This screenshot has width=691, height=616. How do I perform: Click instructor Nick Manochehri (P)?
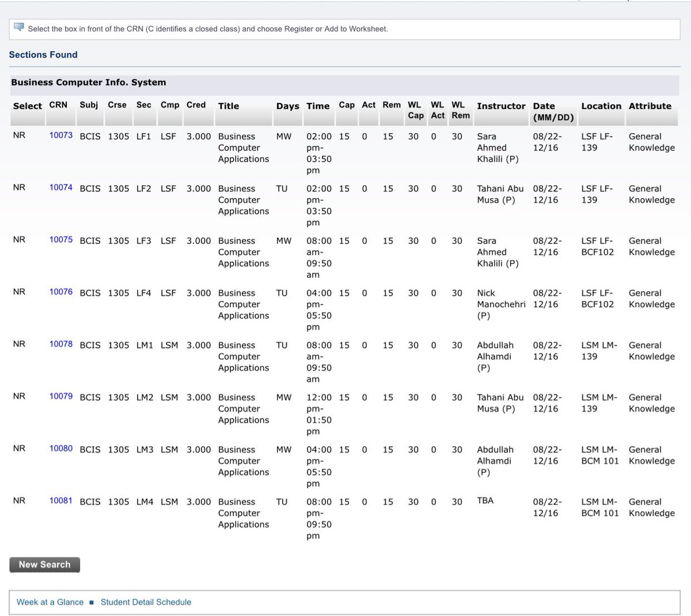pos(501,304)
